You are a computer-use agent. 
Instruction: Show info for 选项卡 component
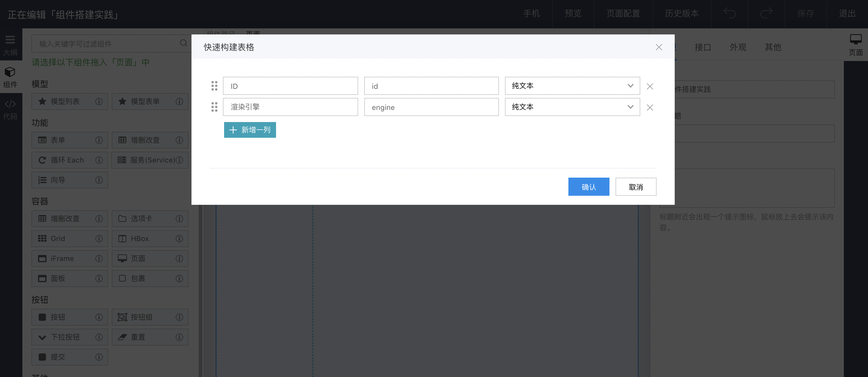(179, 219)
